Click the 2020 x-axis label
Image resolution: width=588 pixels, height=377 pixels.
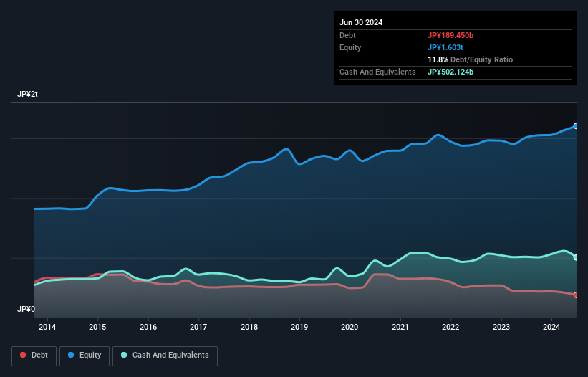pyautogui.click(x=350, y=327)
